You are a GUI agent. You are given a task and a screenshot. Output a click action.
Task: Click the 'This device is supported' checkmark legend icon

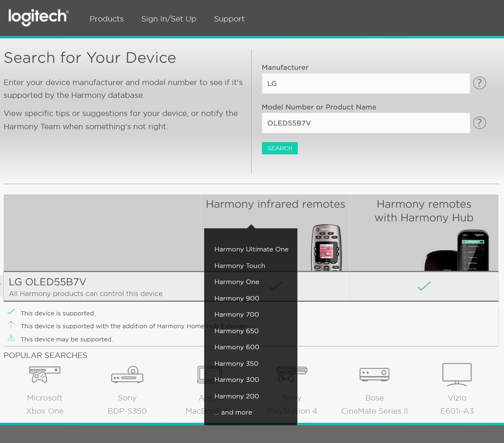[x=11, y=312]
